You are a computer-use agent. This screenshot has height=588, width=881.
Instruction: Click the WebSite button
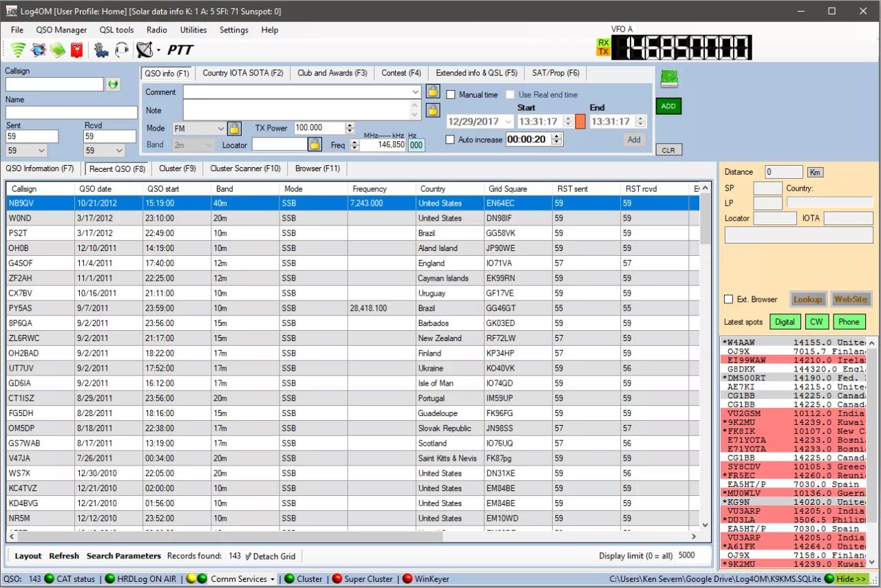pos(851,299)
